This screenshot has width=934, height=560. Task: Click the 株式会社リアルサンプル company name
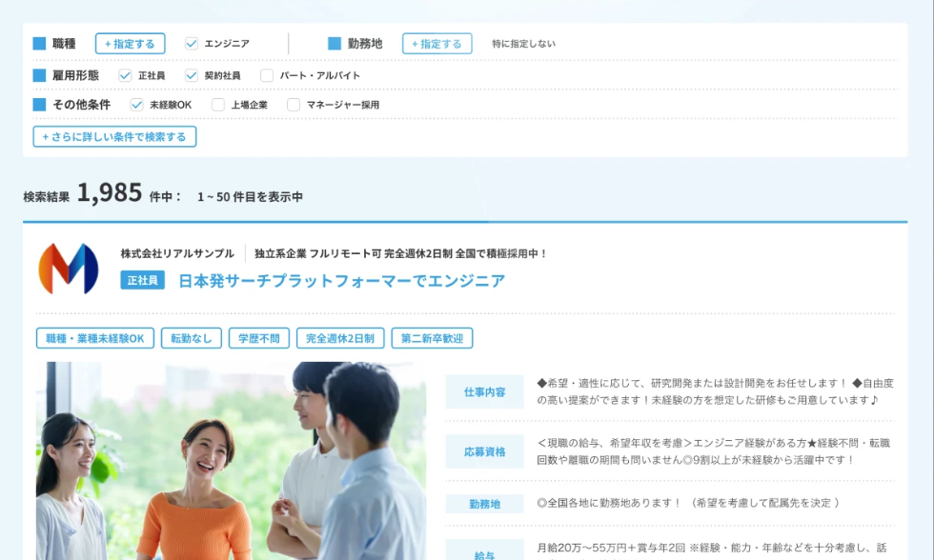[x=177, y=253]
